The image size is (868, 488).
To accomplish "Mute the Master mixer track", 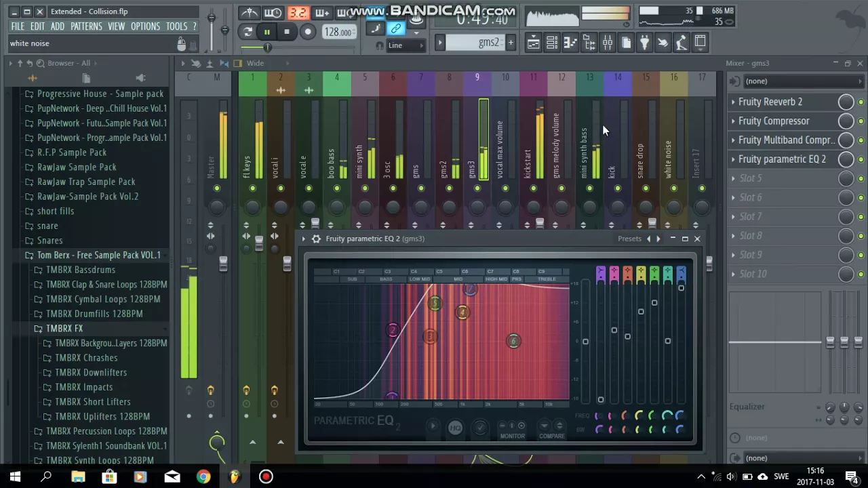I will pos(217,188).
